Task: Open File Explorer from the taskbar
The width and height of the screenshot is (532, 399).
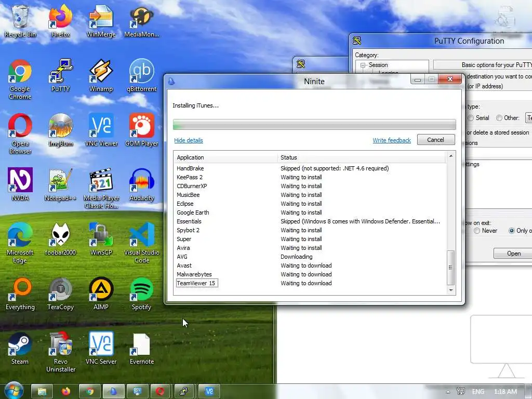Action: 42,392
